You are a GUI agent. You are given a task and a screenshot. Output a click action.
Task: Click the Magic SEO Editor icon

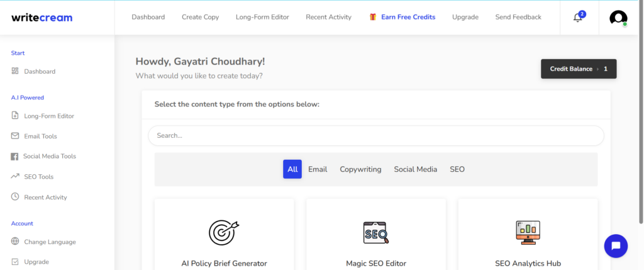coord(376,232)
